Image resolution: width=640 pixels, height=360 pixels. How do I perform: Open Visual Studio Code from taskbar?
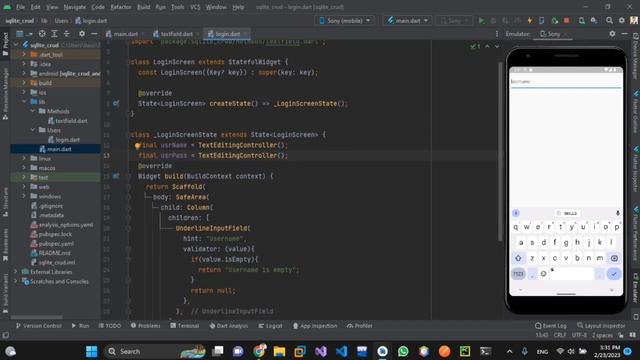click(x=342, y=351)
